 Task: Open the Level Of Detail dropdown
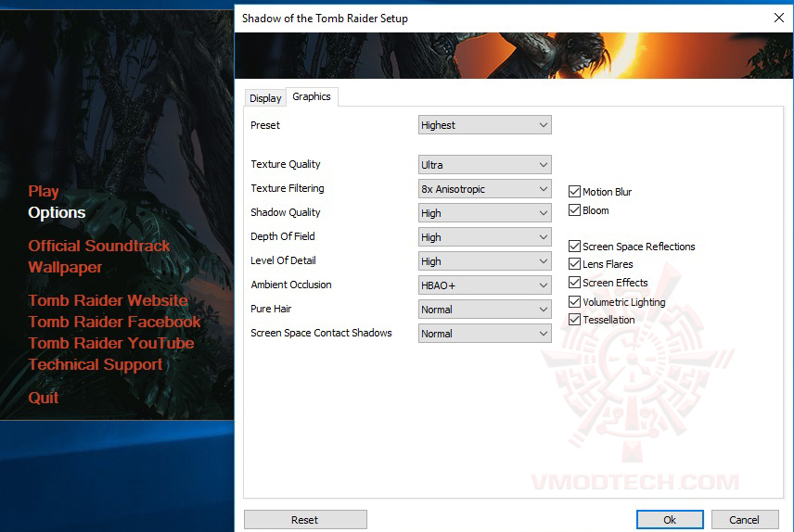484,261
